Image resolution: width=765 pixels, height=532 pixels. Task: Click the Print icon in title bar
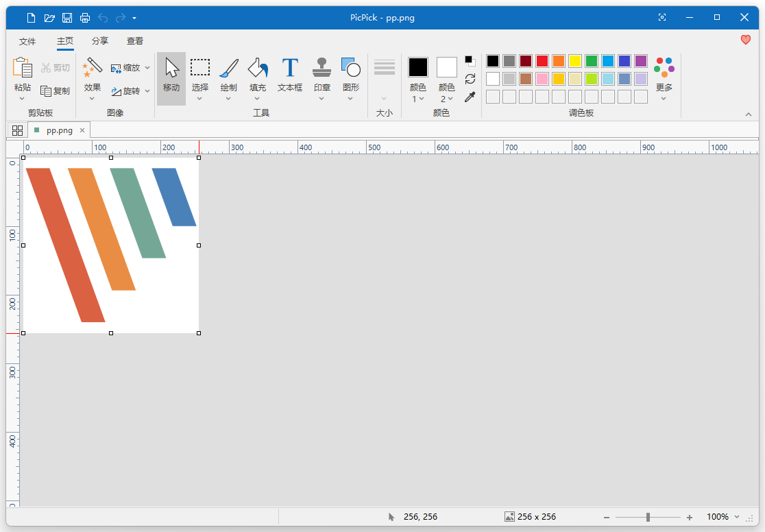click(x=84, y=17)
